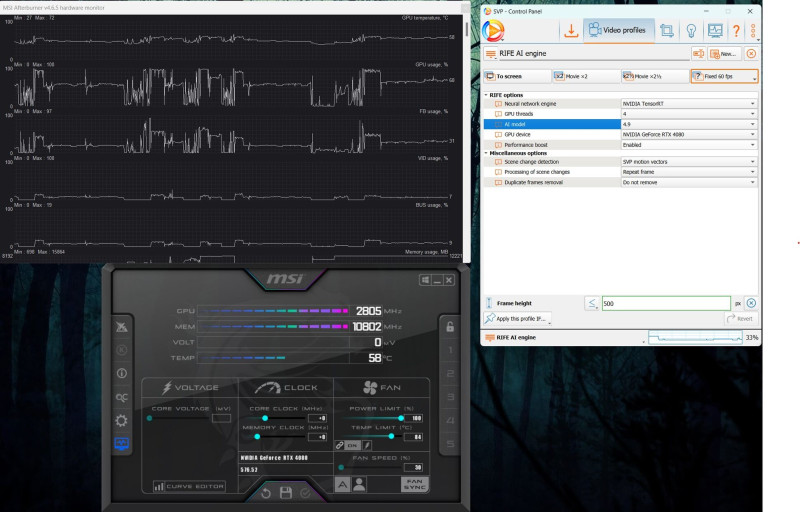Toggle the FAN SYNC button
This screenshot has height=512, width=800.
click(415, 484)
